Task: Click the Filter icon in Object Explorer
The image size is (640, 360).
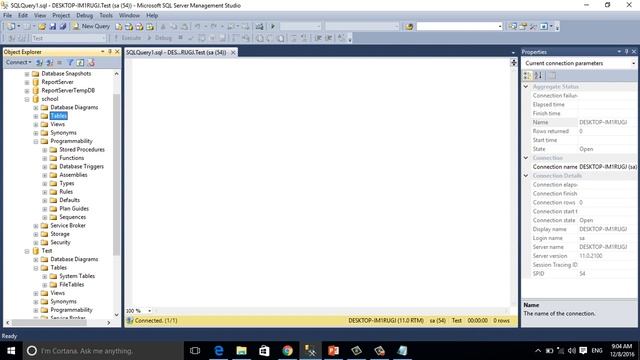Action: 70,62
